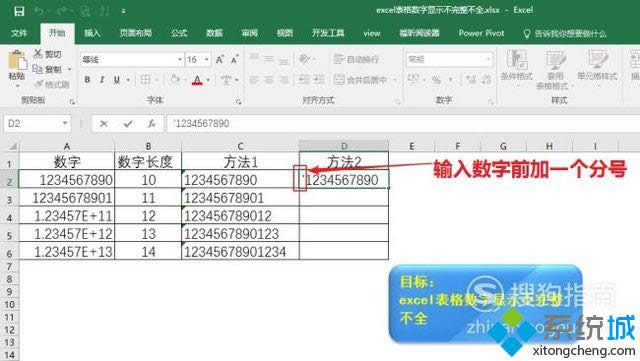Select cell C4 containing 123456789012
Image resolution: width=640 pixels, height=361 pixels.
tap(240, 215)
